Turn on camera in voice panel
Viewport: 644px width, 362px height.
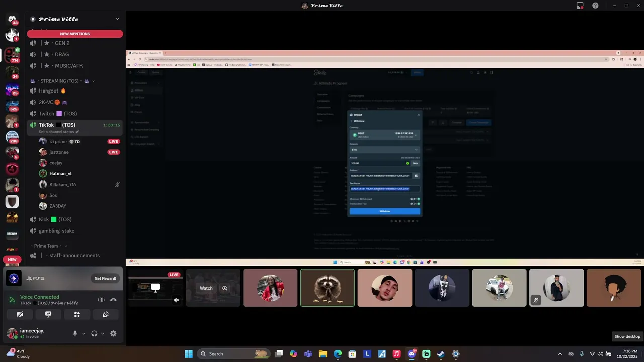pyautogui.click(x=20, y=314)
